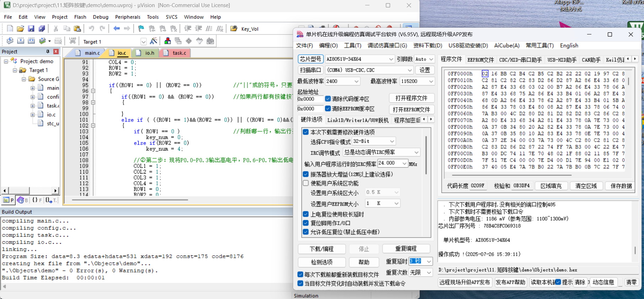The image size is (644, 299).
Task: Open the CPU instruction mode 32-Bit dropdown
Action: click(x=373, y=141)
